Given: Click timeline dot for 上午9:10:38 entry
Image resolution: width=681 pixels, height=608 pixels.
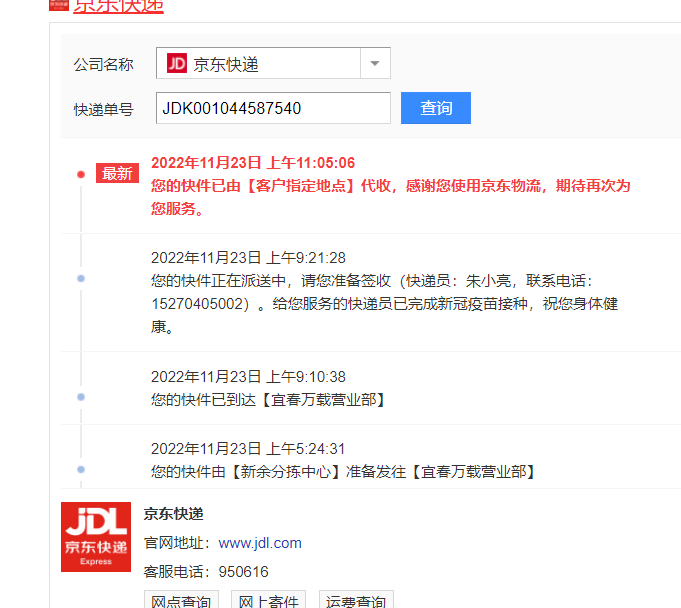Looking at the screenshot, I should (81, 397).
